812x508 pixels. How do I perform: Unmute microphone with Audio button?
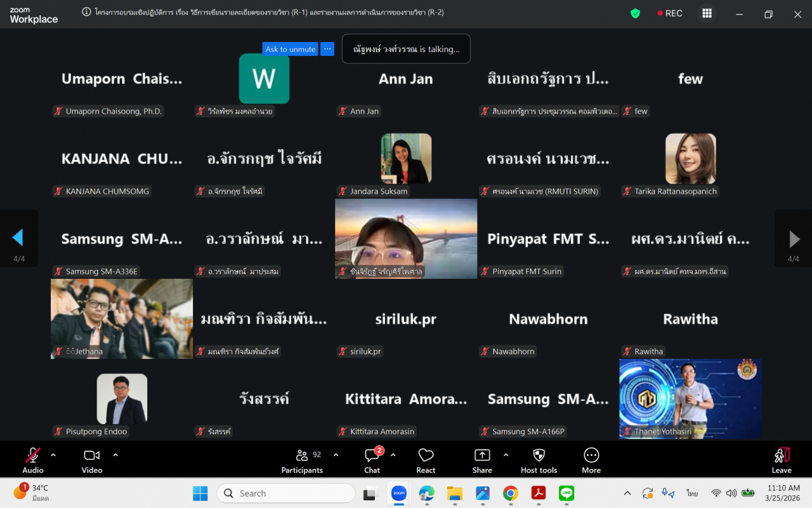tap(33, 460)
